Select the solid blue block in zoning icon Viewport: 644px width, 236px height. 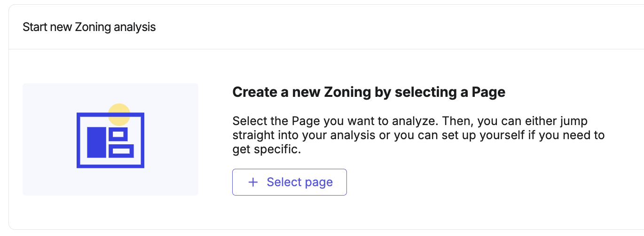(97, 142)
